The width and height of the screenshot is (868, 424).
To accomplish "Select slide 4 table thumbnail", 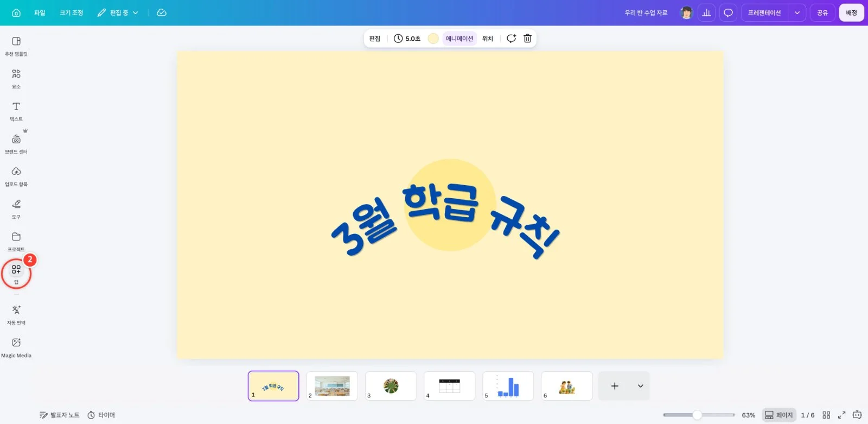I will 449,386.
